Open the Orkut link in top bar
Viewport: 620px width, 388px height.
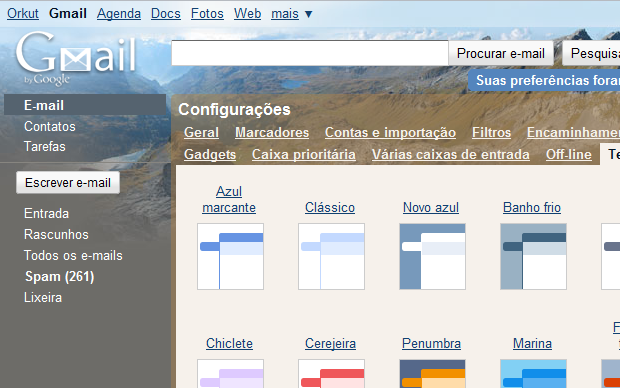[x=23, y=13]
